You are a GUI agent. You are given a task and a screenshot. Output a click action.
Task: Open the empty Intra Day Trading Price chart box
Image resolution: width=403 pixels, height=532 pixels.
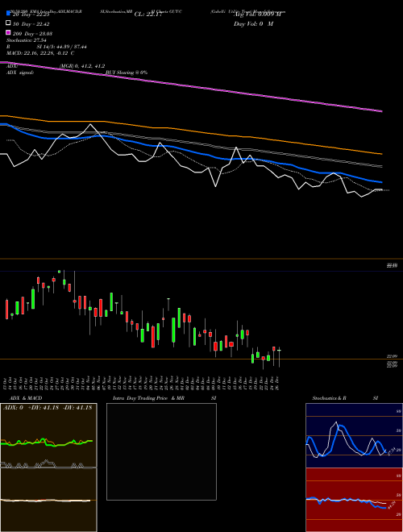click(161, 451)
